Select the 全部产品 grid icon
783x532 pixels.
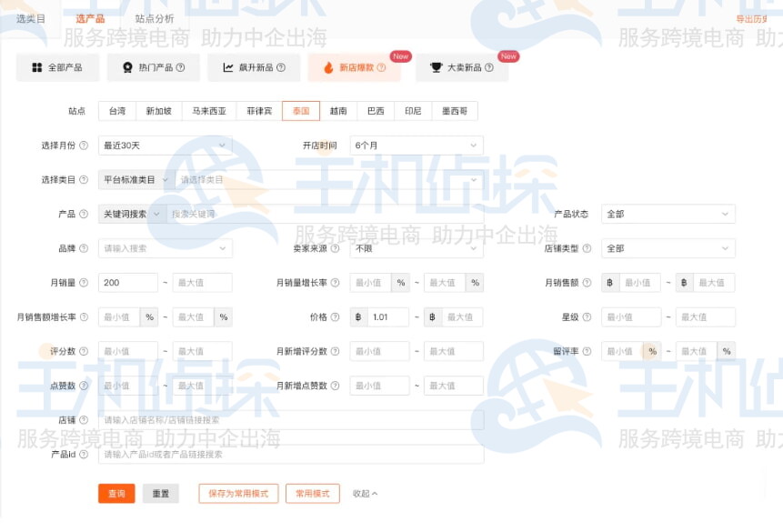point(36,66)
